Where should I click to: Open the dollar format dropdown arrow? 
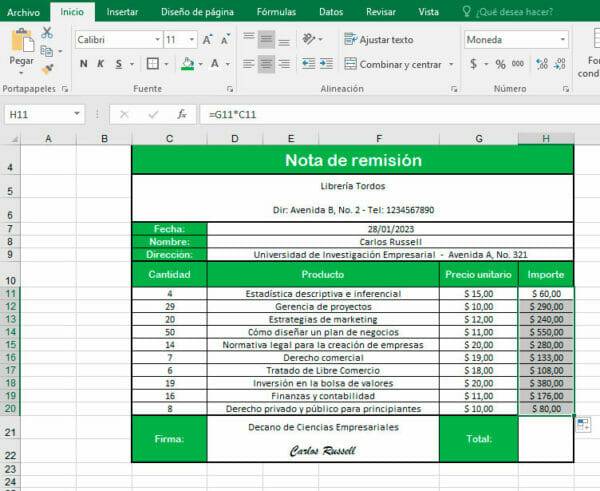click(486, 64)
